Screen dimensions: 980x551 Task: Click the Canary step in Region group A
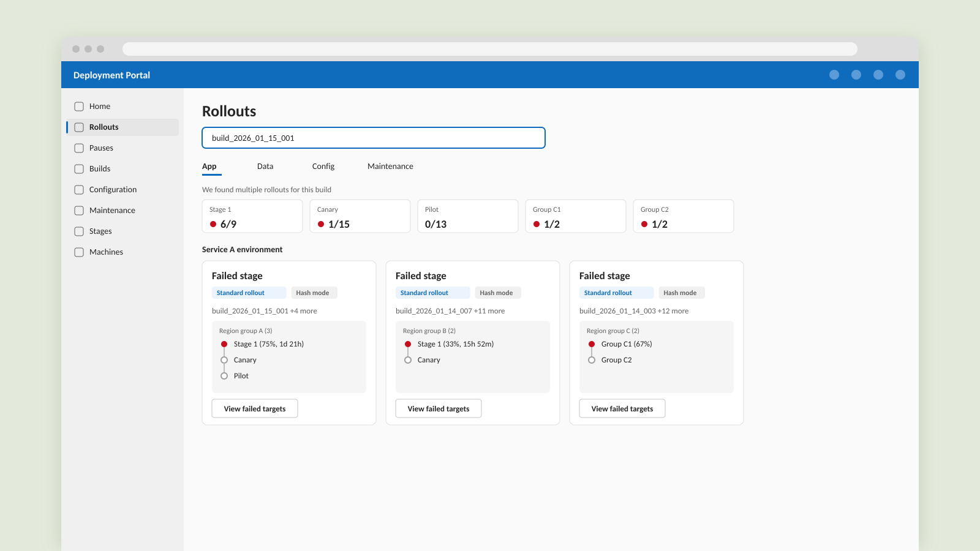pyautogui.click(x=245, y=360)
